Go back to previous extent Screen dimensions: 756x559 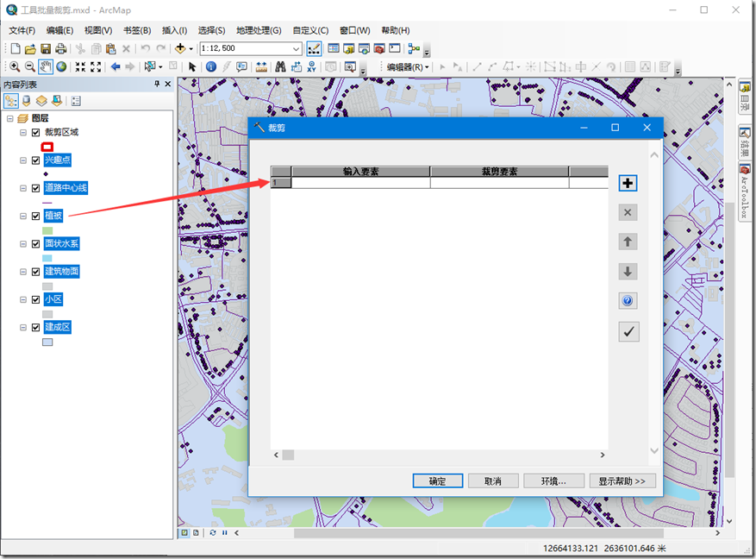[116, 66]
